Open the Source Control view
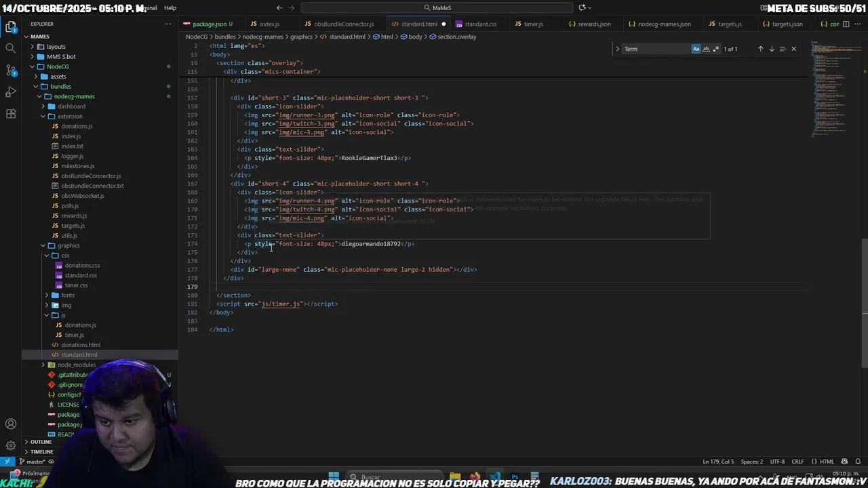The image size is (868, 488). (11, 70)
